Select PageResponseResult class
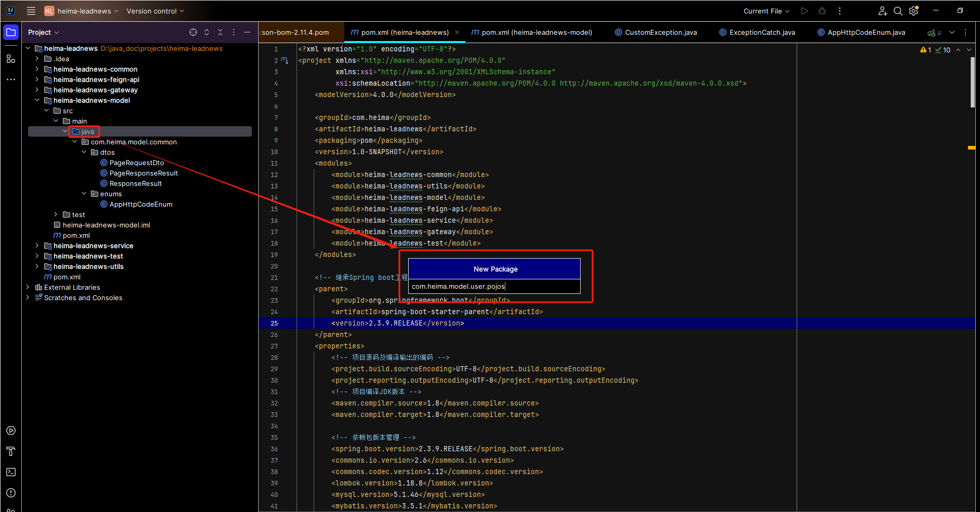Screen dimensions: 980x512 (x=143, y=173)
